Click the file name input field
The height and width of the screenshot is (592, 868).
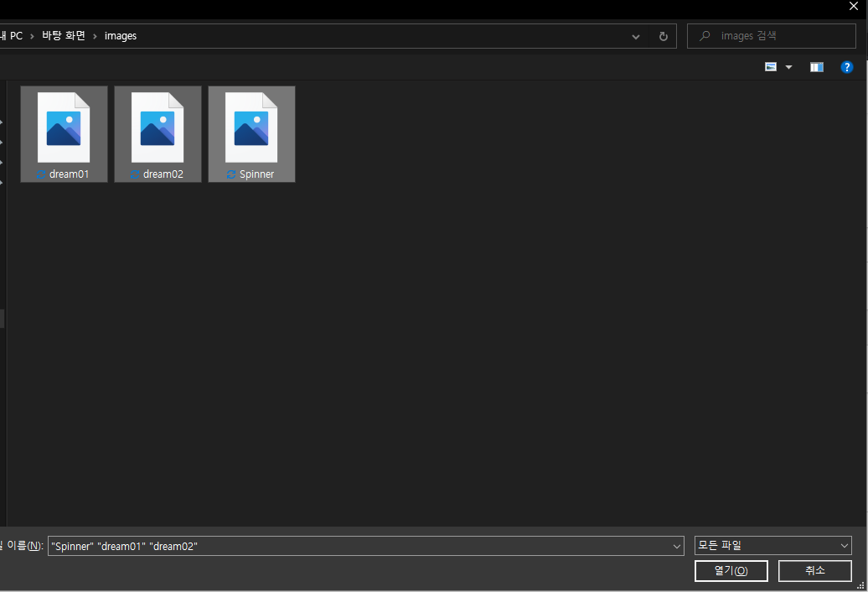tap(366, 546)
